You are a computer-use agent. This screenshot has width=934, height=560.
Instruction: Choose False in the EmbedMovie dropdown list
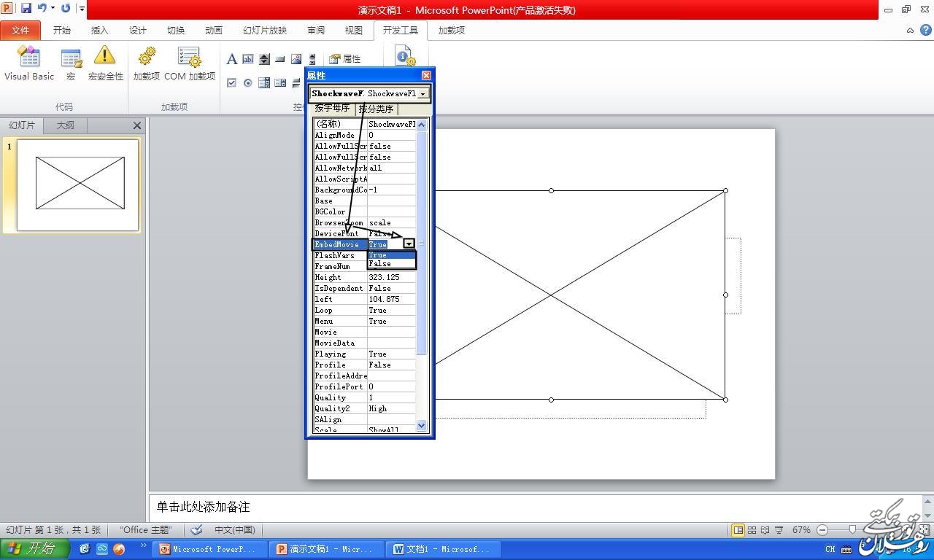coord(391,263)
